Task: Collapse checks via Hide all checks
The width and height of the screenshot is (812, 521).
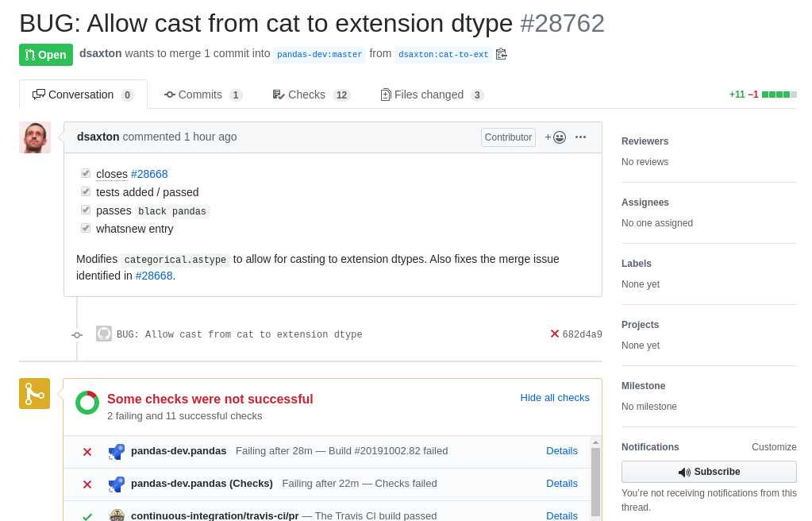Action: [554, 397]
